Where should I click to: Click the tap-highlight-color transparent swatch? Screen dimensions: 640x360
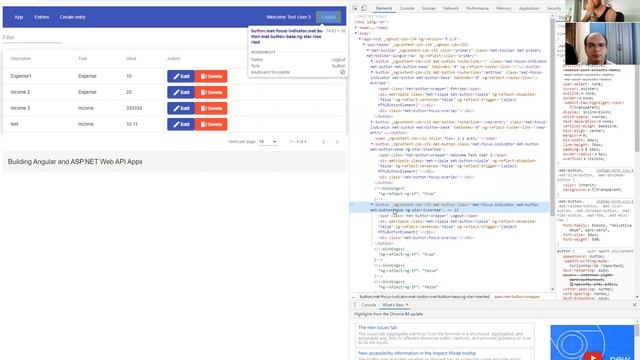click(571, 107)
